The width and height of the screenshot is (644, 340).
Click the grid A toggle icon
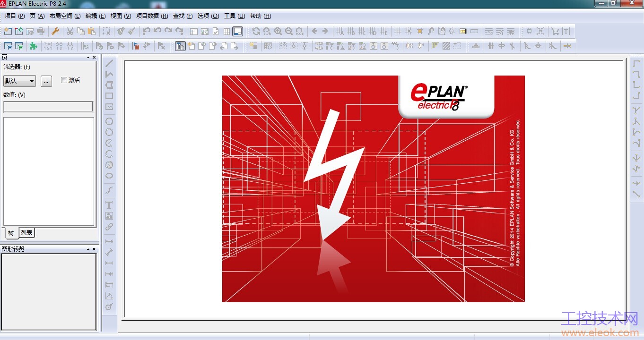339,31
